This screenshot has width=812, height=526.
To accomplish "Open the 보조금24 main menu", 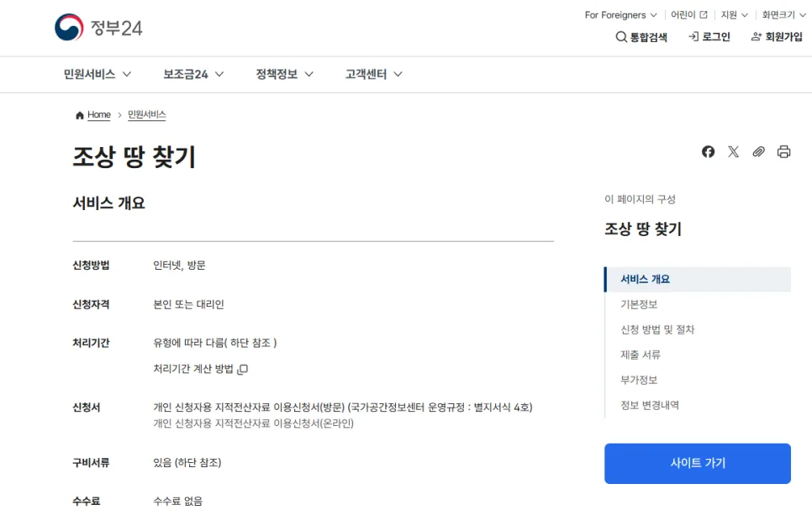I will (193, 75).
